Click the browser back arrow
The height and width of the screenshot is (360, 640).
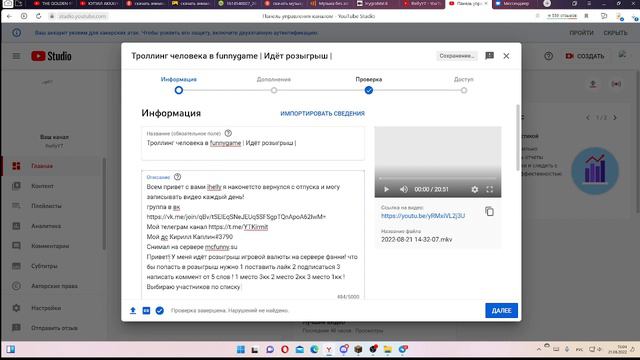click(x=9, y=16)
